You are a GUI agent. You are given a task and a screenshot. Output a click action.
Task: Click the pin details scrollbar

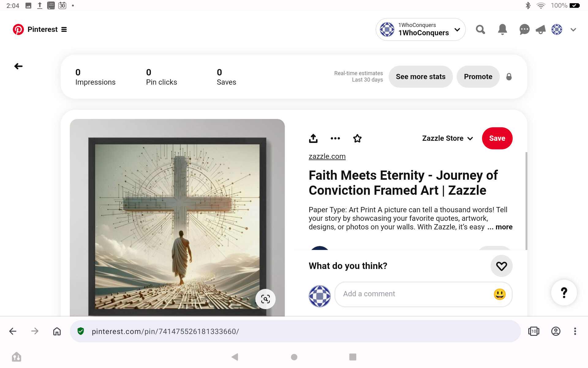coord(526,201)
